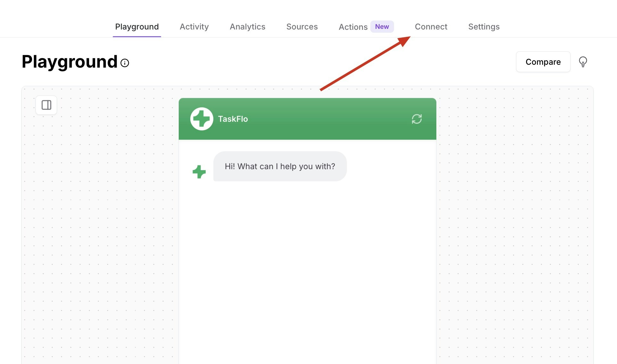Click the small green plus bot avatar
617x364 pixels.
tap(199, 172)
